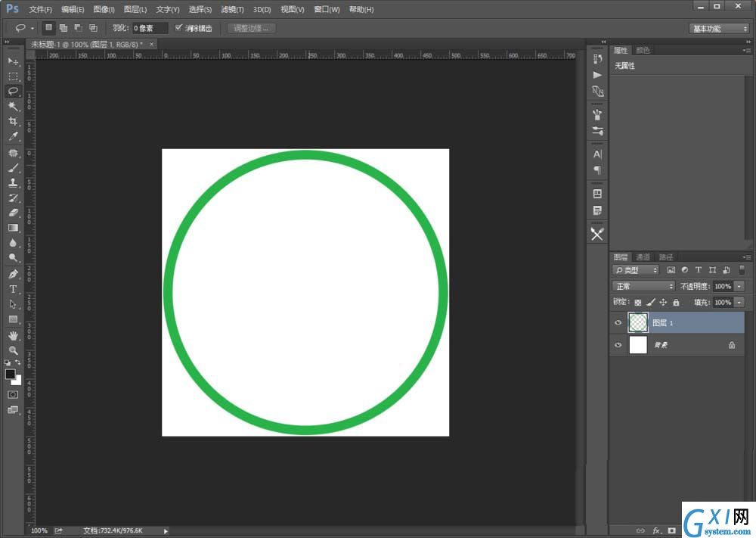756x538 pixels.
Task: Select the Rectangular Marquee tool
Action: pyautogui.click(x=13, y=76)
